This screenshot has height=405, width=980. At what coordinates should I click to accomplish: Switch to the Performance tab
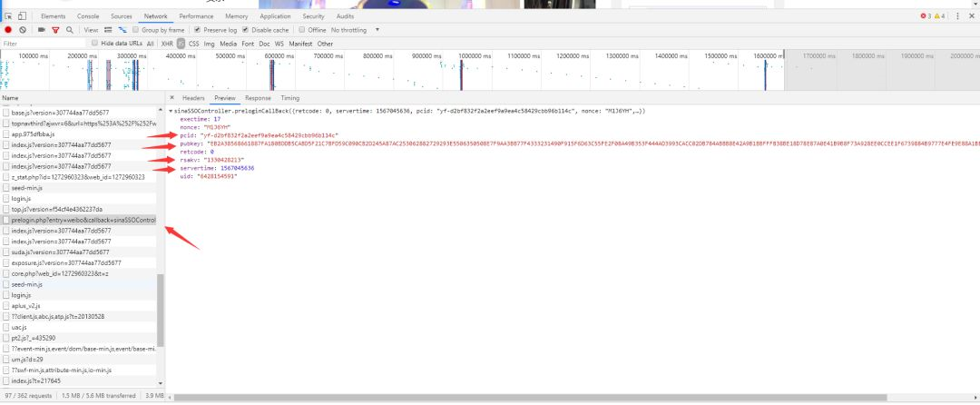[196, 16]
